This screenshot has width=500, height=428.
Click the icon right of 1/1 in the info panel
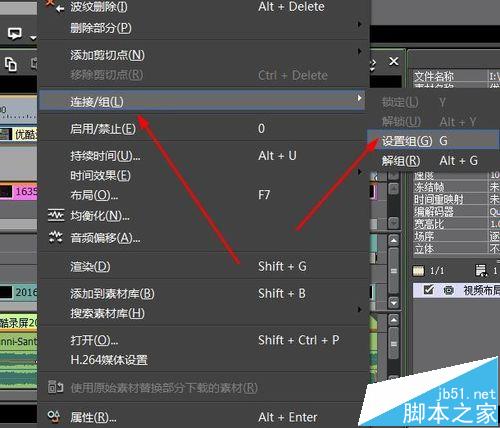(x=481, y=271)
